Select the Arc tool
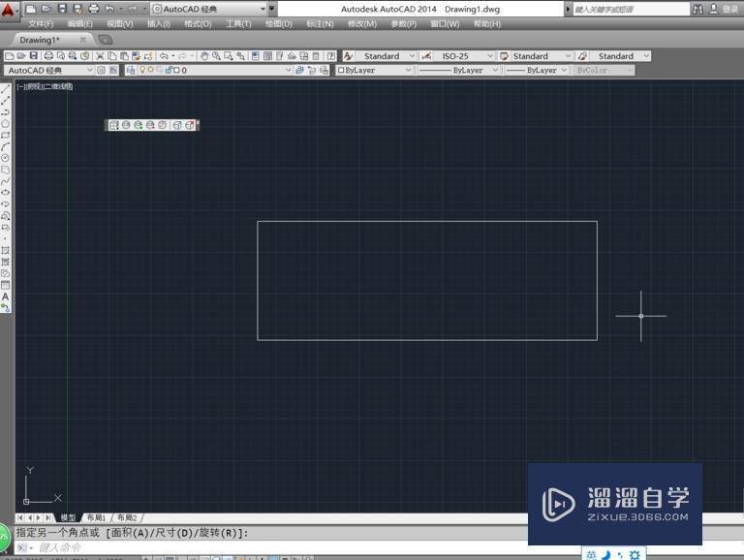 5,146
